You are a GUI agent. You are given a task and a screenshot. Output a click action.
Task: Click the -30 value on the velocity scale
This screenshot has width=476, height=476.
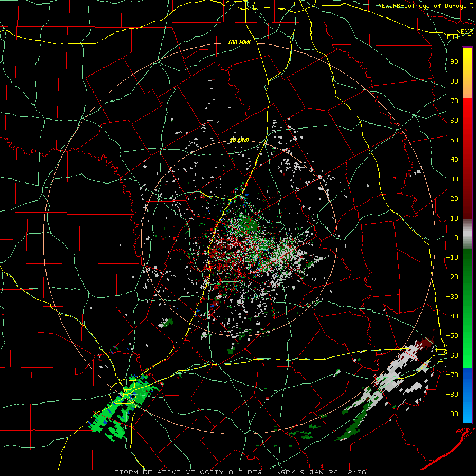(452, 297)
